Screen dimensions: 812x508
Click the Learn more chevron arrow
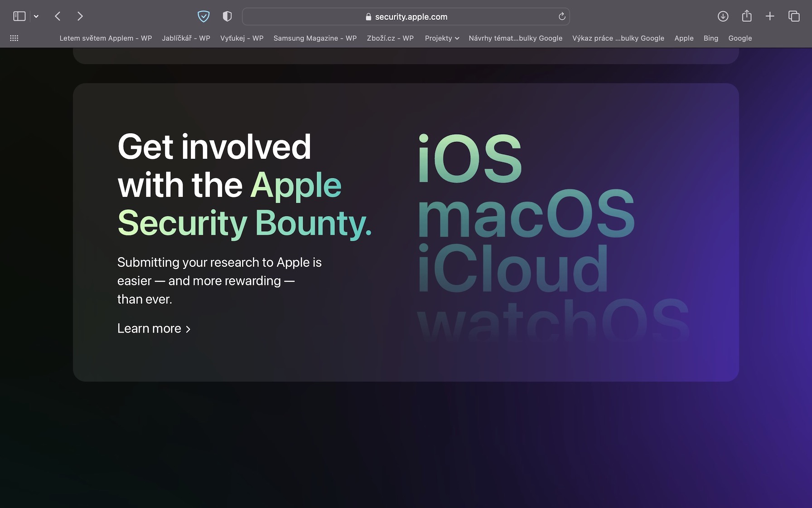(x=188, y=329)
